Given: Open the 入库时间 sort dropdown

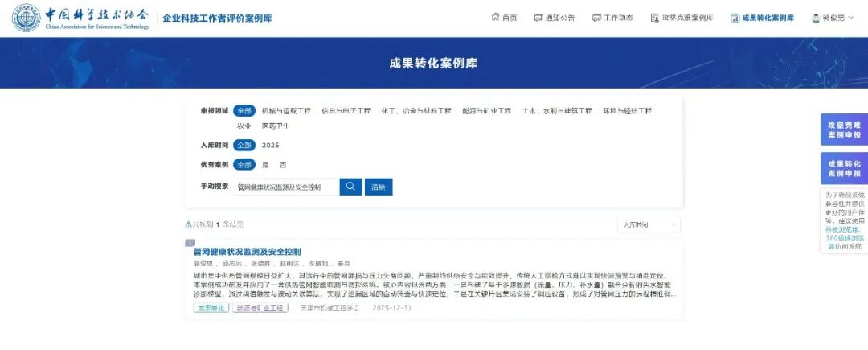Looking at the screenshot, I should (x=649, y=224).
